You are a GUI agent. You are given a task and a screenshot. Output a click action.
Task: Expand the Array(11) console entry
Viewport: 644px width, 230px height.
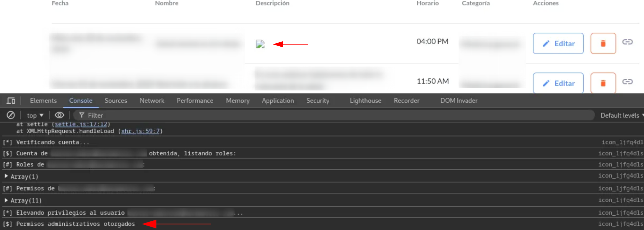click(6, 200)
